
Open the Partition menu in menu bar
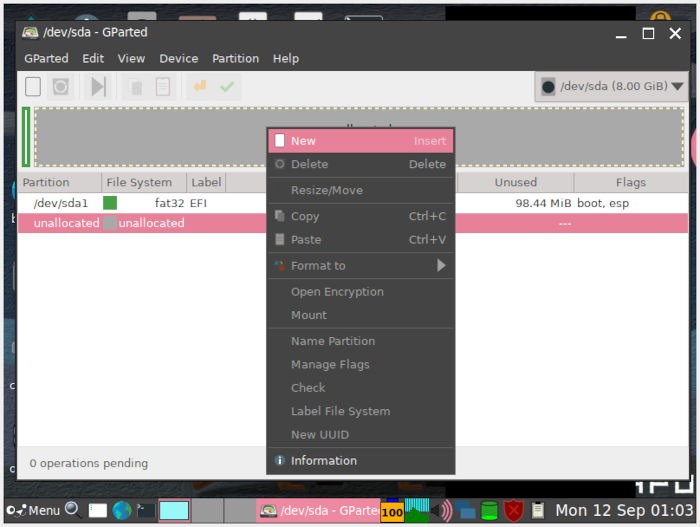(x=235, y=59)
